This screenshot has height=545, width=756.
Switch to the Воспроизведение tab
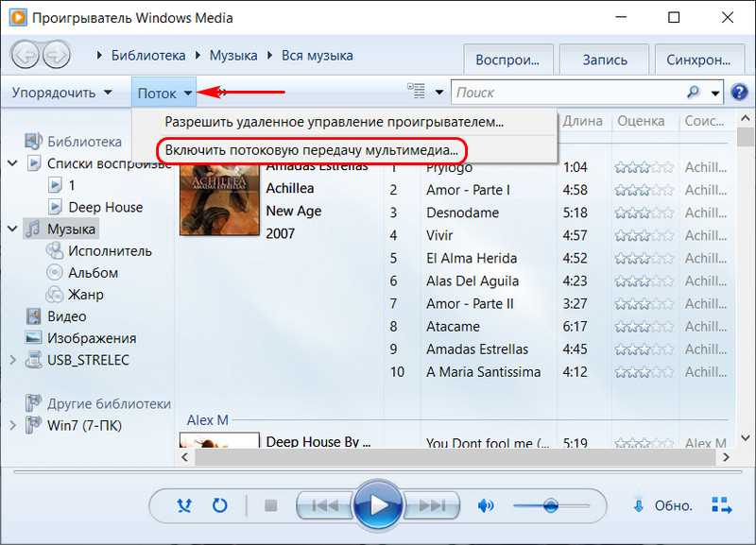(507, 60)
